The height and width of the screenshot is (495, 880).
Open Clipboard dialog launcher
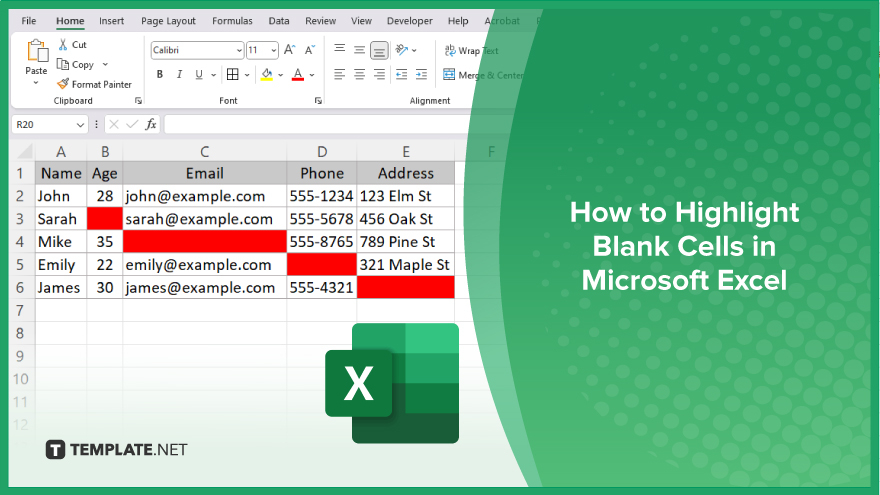click(138, 101)
